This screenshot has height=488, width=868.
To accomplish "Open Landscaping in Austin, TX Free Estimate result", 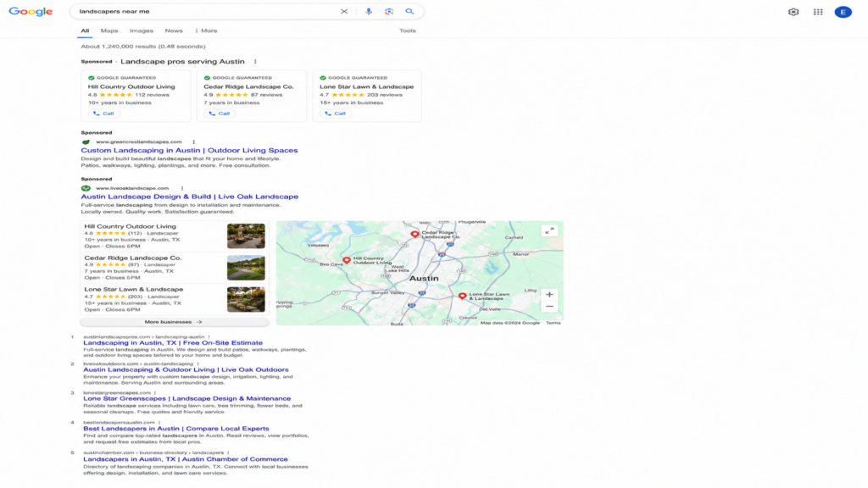I will click(x=173, y=342).
